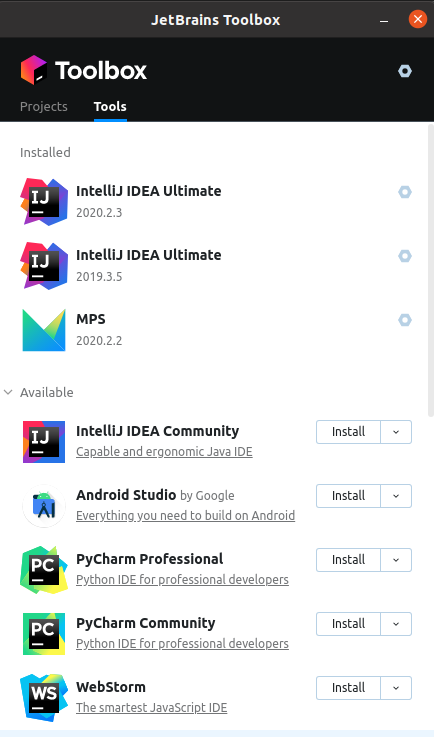
Task: Click the Android Studio app icon
Action: point(44,506)
